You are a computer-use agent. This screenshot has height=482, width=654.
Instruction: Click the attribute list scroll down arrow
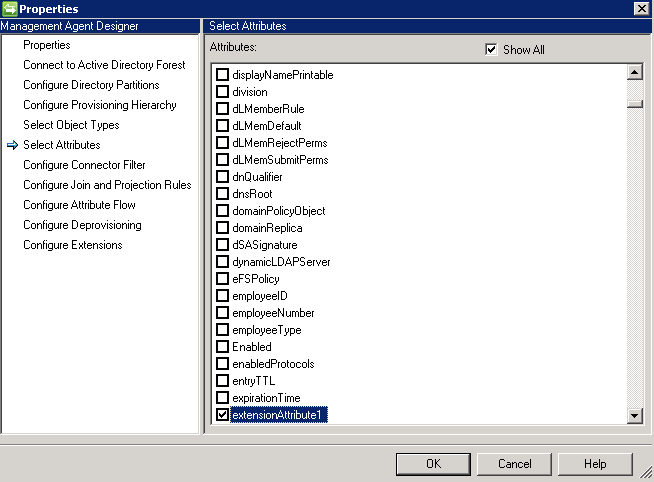pyautogui.click(x=635, y=415)
